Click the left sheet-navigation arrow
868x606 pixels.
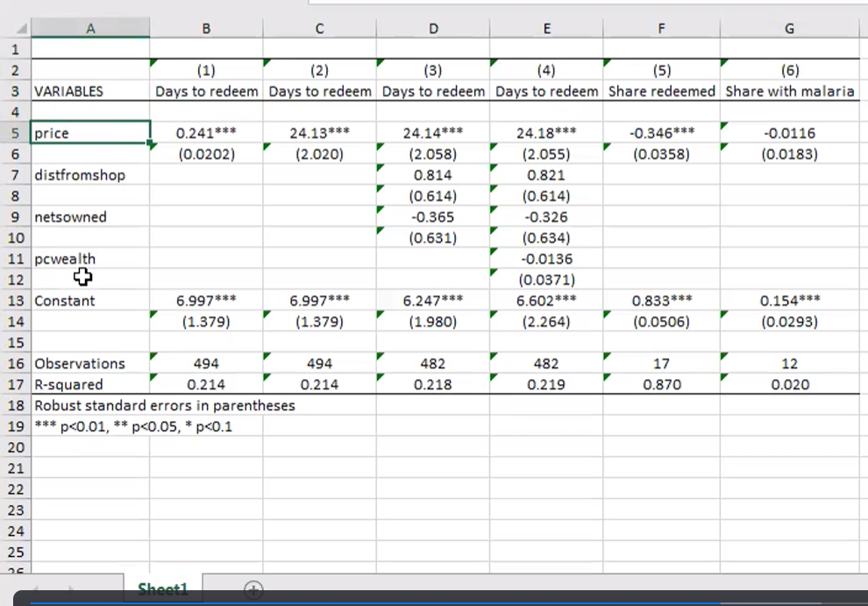[35, 590]
